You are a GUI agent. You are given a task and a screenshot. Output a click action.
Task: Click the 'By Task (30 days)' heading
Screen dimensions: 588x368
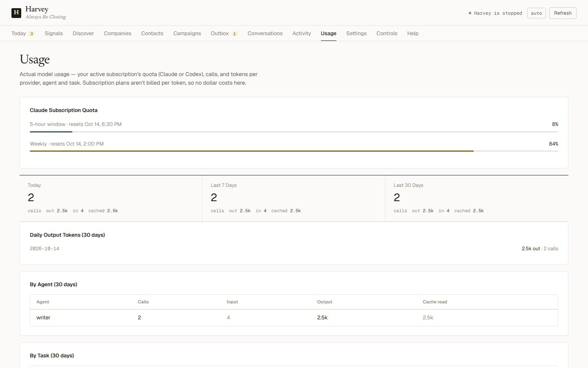pos(52,356)
